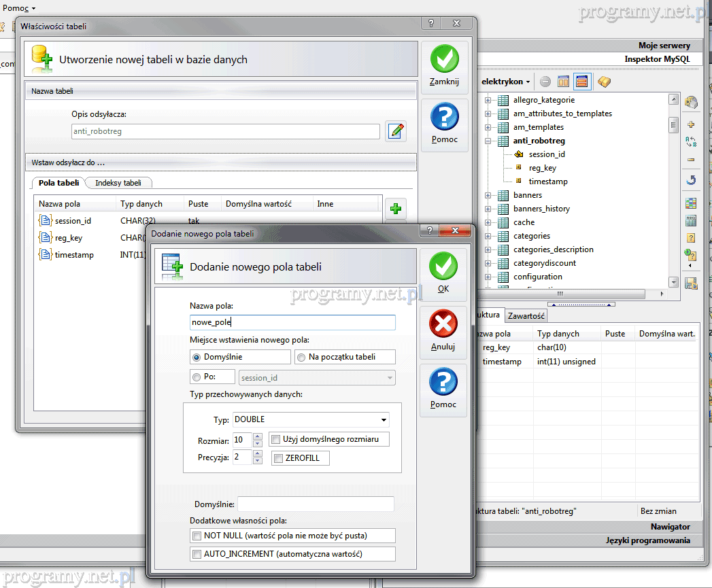
Task: Tick the AUTO_INCREMENT checkbox
Action: click(197, 554)
